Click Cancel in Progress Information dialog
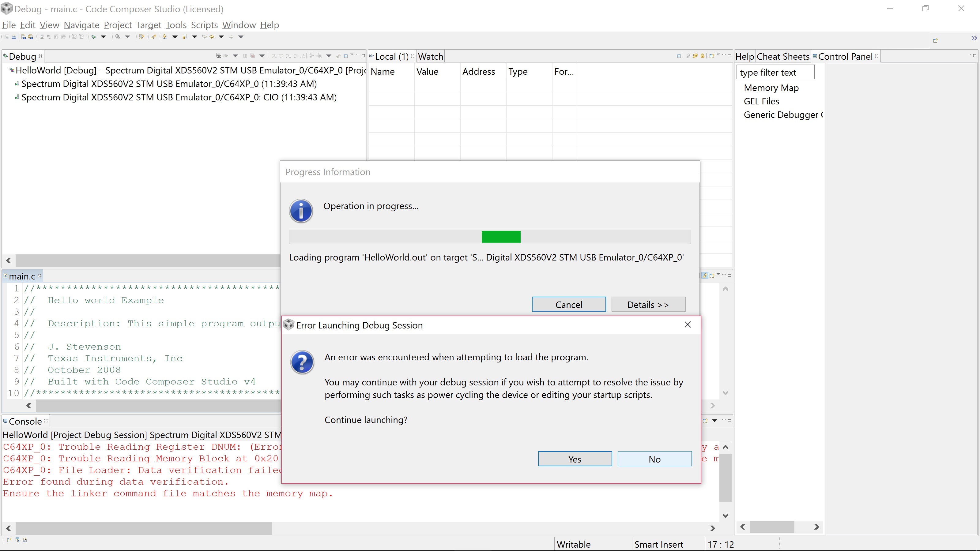Viewport: 980px width, 551px height. pyautogui.click(x=569, y=304)
